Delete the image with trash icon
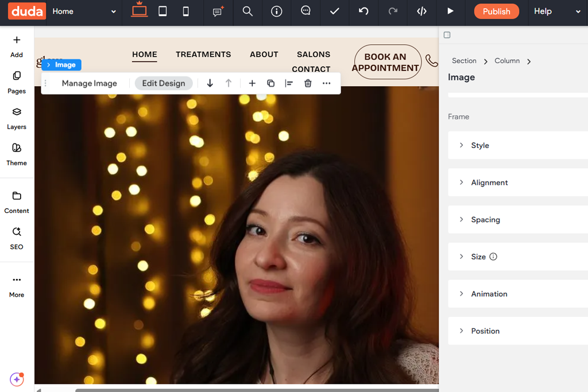Screen dimensions: 588x392 [308, 83]
